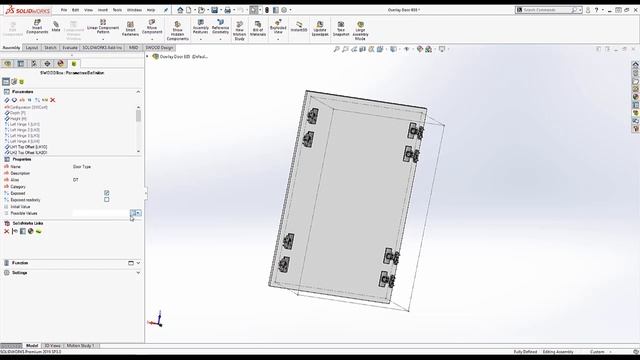This screenshot has height=360, width=640.
Task: Open dropdown arrow under Linear Component Pattern
Action: [103, 39]
